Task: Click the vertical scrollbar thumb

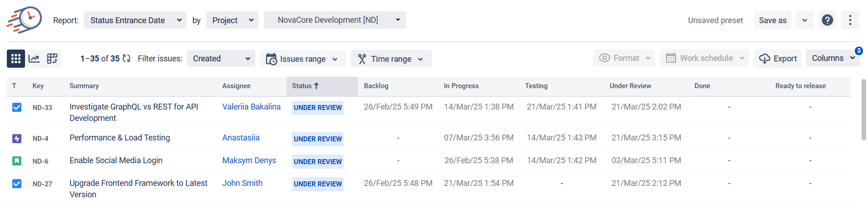Action: [x=863, y=110]
